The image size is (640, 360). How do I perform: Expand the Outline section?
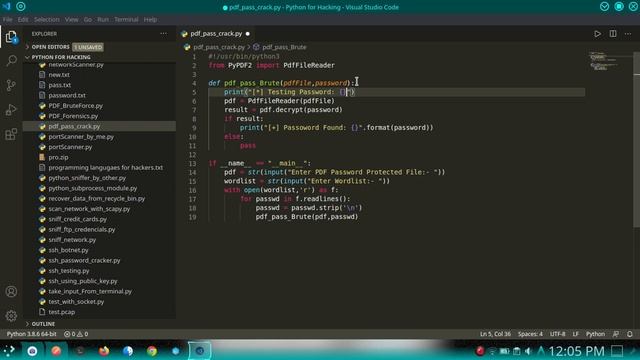point(43,324)
